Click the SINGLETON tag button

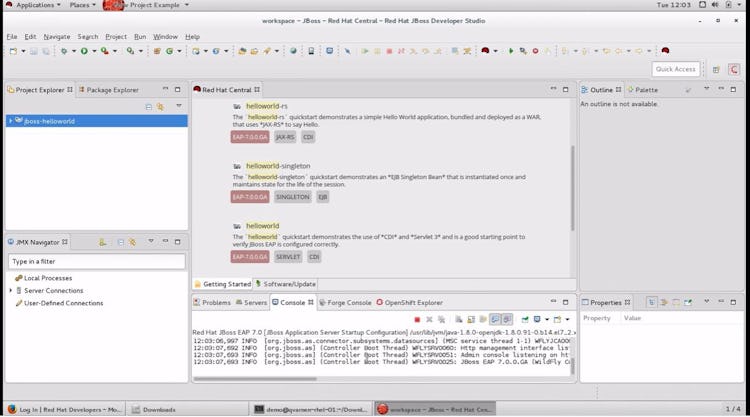pyautogui.click(x=293, y=197)
